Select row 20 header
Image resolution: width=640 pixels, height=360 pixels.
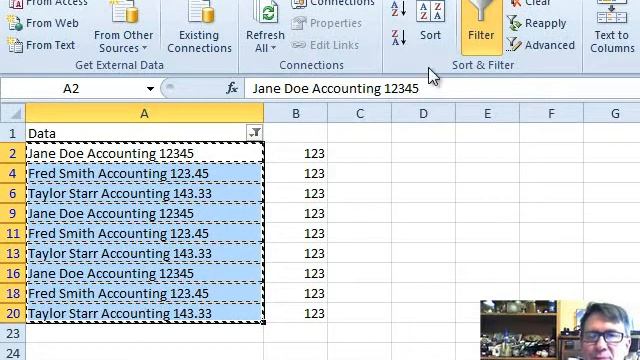[x=13, y=313]
